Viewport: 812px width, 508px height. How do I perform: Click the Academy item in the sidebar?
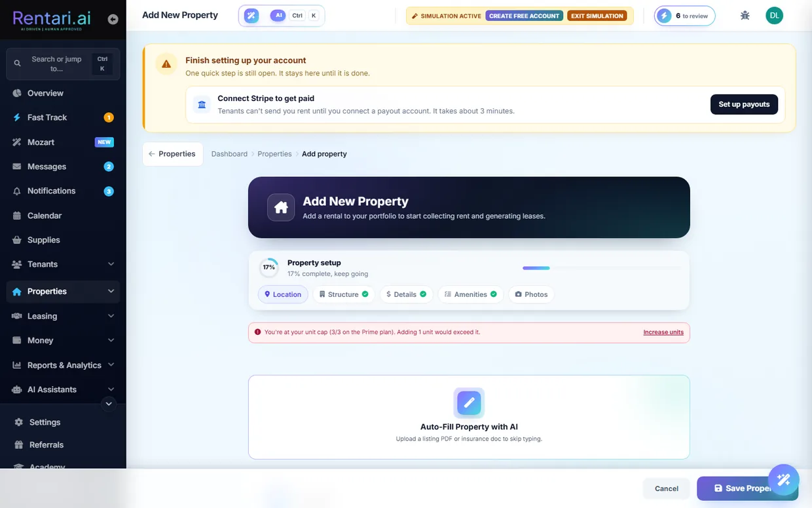[63, 467]
